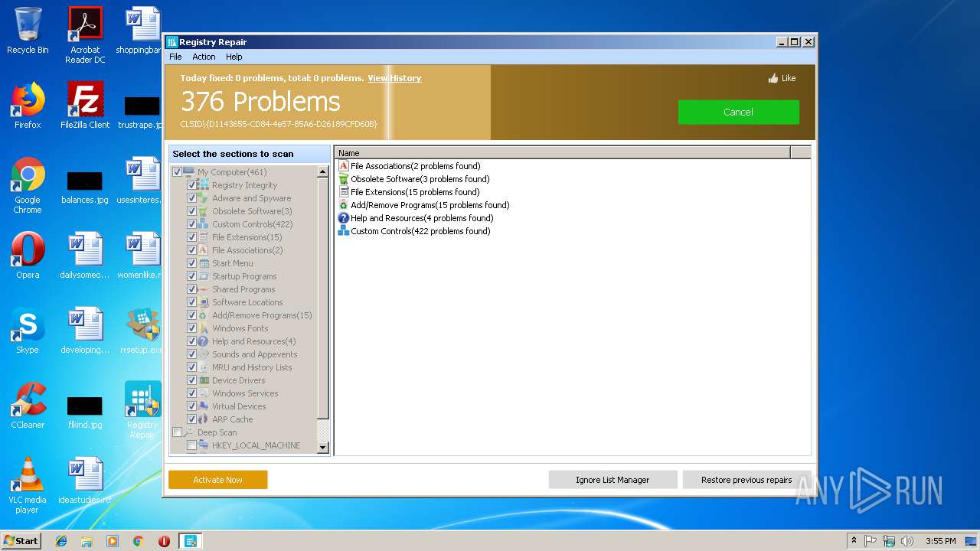Image resolution: width=980 pixels, height=551 pixels.
Task: Select MRU and History Lists tree item
Action: click(x=252, y=367)
